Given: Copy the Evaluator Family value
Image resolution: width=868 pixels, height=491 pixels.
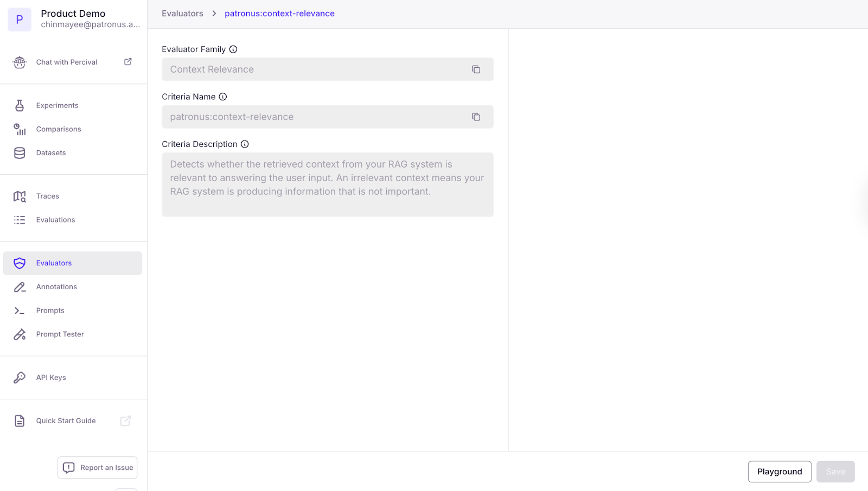Looking at the screenshot, I should click(476, 69).
